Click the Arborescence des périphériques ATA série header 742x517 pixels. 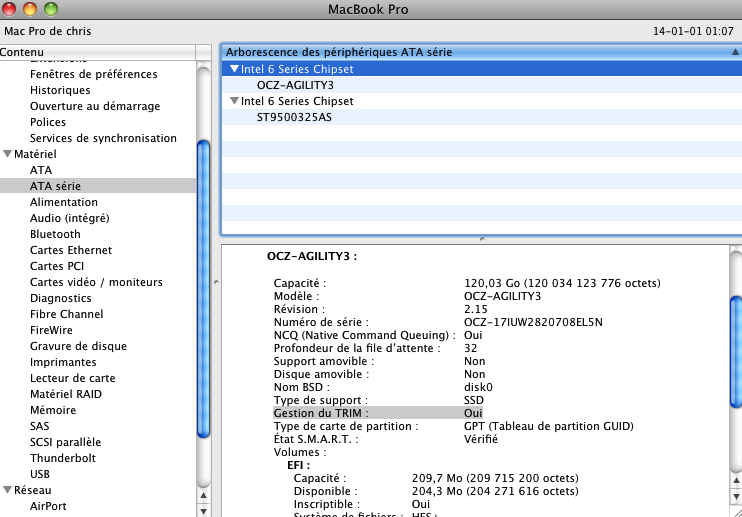click(x=482, y=52)
